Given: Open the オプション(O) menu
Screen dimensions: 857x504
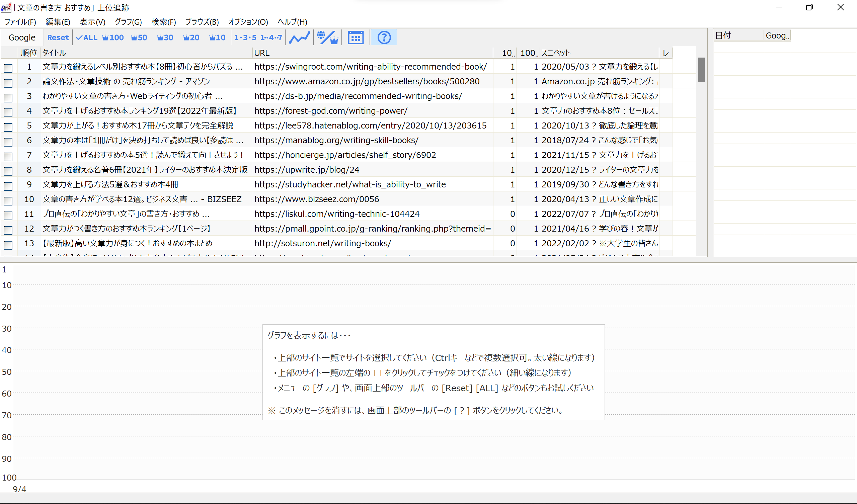Looking at the screenshot, I should [x=248, y=22].
